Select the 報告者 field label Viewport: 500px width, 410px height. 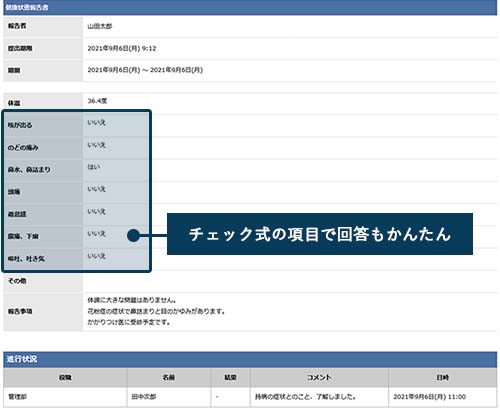(17, 26)
